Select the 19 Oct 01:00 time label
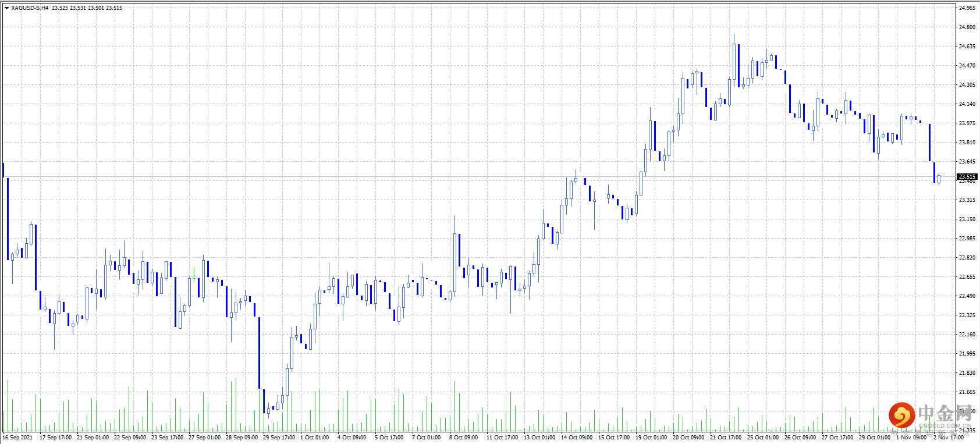 click(651, 438)
